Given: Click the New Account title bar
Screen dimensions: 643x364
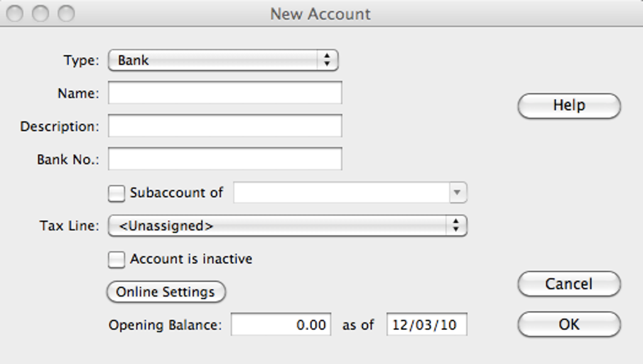Looking at the screenshot, I should (x=321, y=14).
